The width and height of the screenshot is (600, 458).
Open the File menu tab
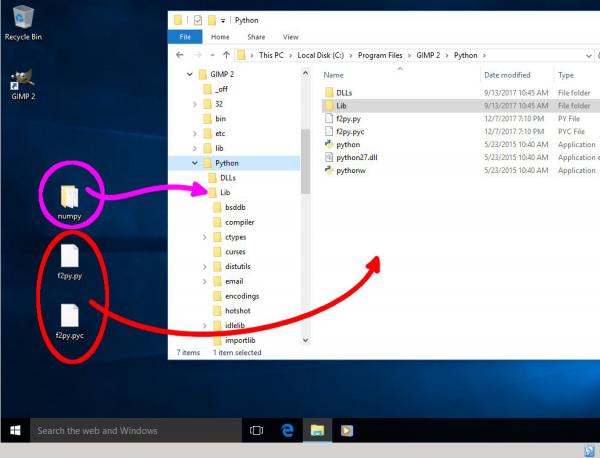(x=185, y=37)
